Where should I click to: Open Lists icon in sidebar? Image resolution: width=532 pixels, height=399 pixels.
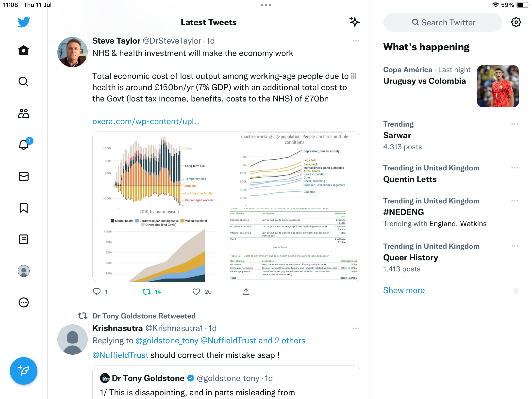click(x=24, y=239)
